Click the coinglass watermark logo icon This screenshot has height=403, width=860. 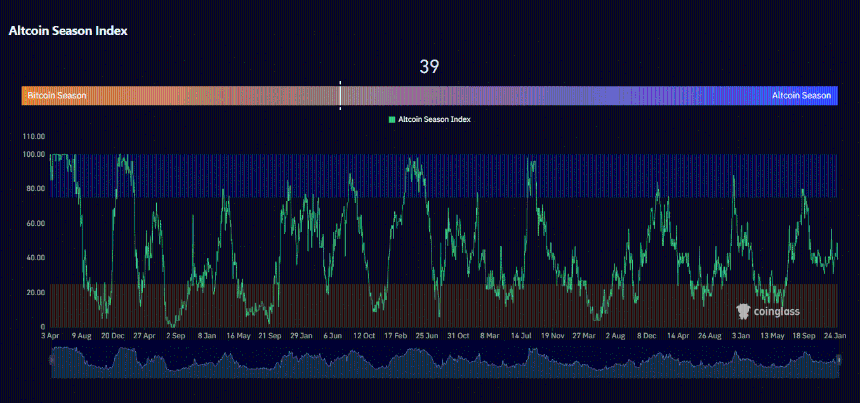pos(743,311)
